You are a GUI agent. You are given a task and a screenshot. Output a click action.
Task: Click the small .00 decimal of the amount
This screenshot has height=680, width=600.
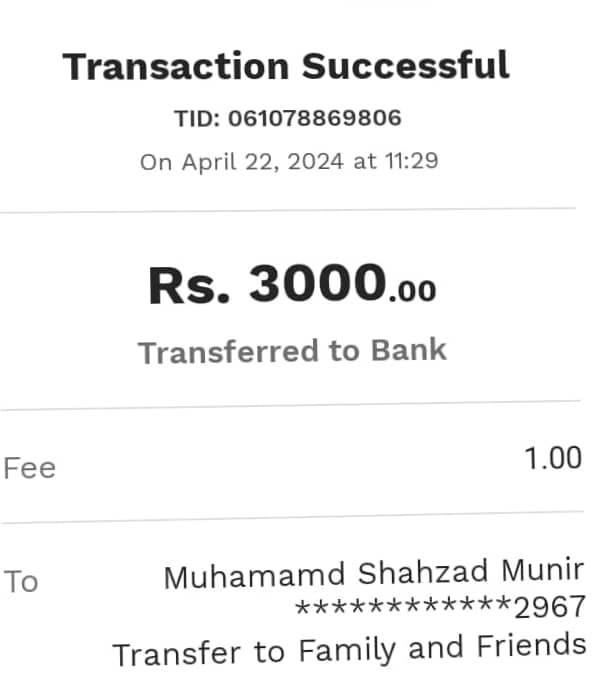pos(412,291)
